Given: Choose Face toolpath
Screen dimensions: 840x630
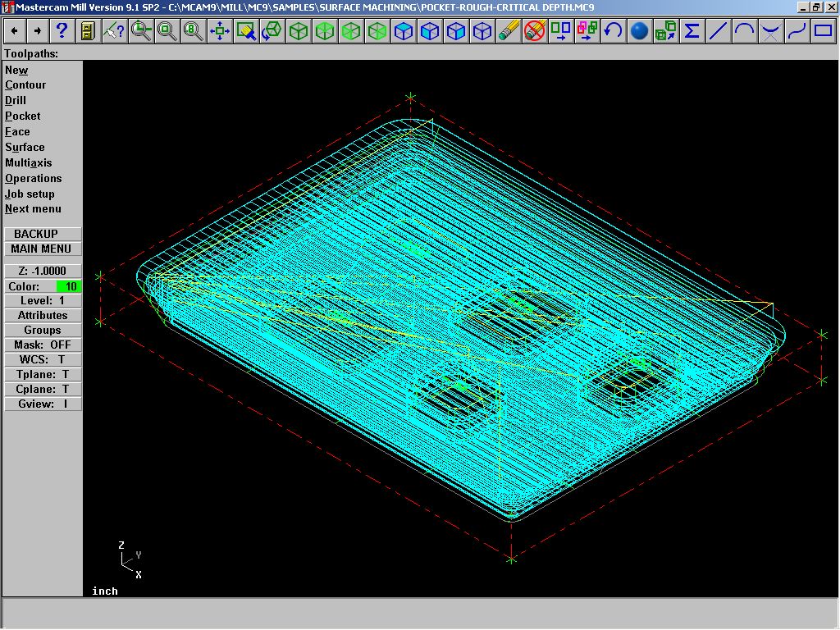Looking at the screenshot, I should tap(18, 132).
